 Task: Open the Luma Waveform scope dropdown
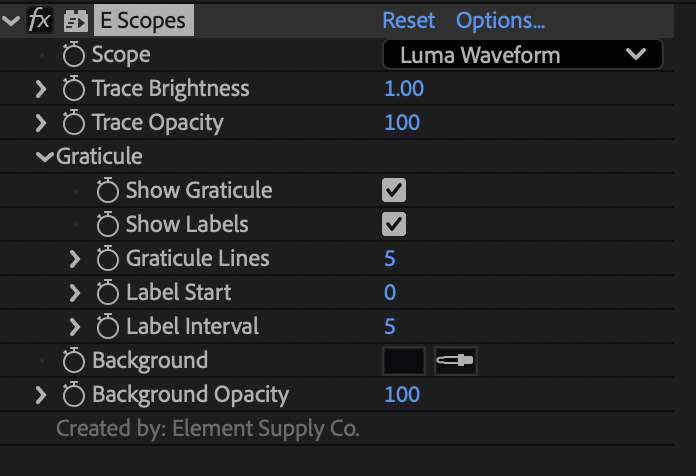coord(522,55)
